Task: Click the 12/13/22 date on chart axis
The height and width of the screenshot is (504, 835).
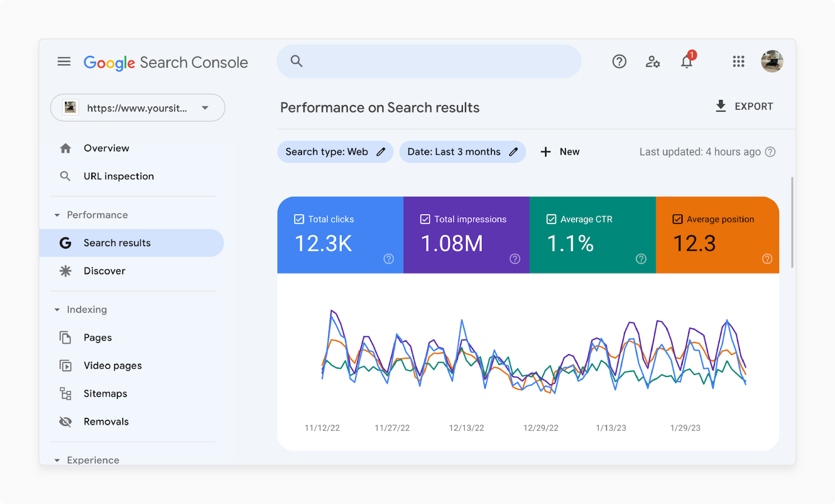Action: pyautogui.click(x=466, y=428)
